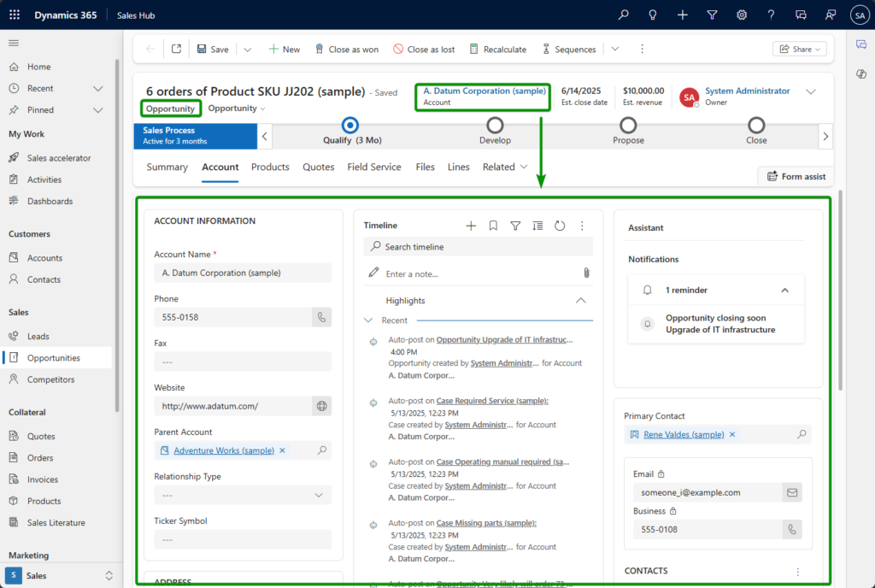The height and width of the screenshot is (588, 875).
Task: Open the lightbulb assistant icon in header
Action: coord(652,15)
